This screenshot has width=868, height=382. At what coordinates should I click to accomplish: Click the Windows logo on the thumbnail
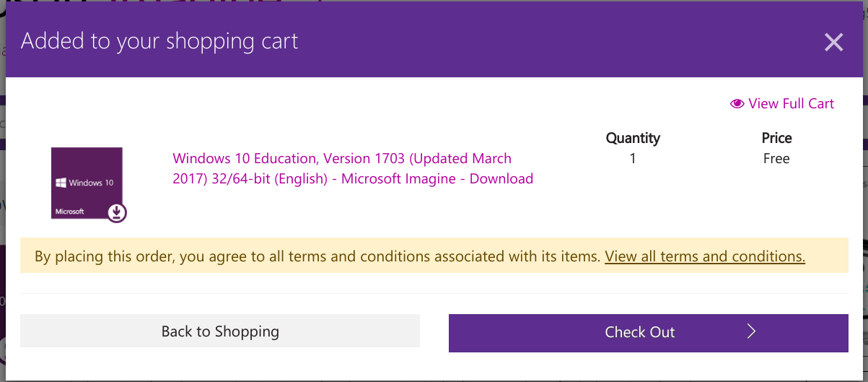(x=61, y=183)
